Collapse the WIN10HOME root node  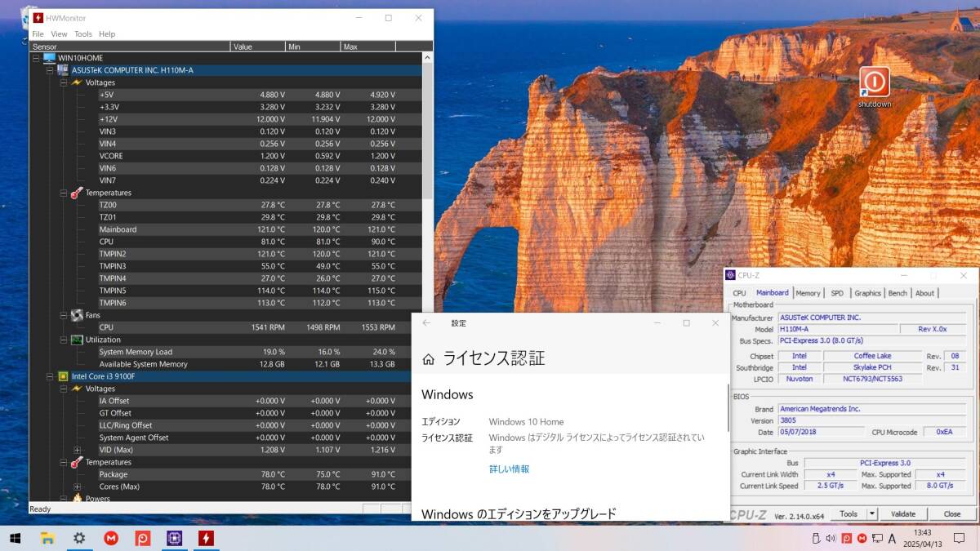[36, 58]
